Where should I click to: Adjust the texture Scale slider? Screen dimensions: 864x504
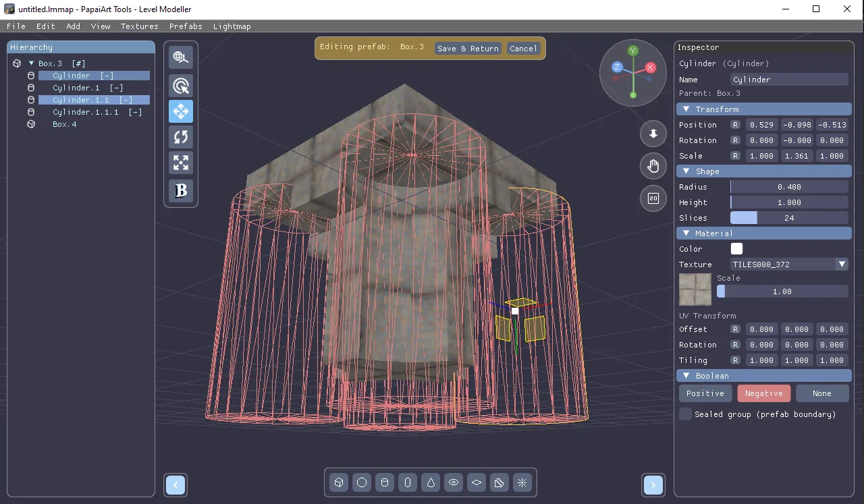(782, 291)
